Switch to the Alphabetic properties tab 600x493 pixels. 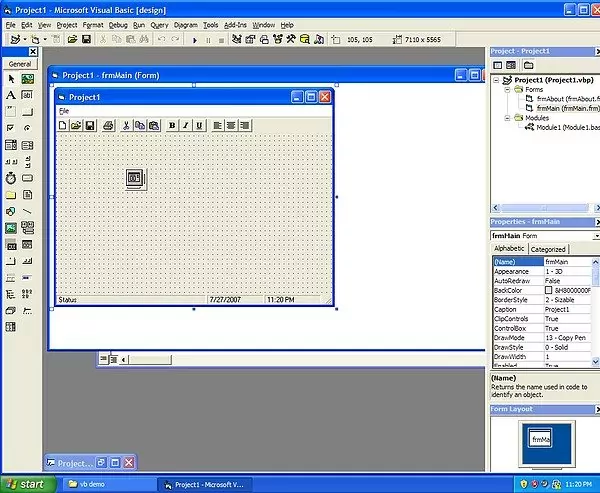point(509,248)
